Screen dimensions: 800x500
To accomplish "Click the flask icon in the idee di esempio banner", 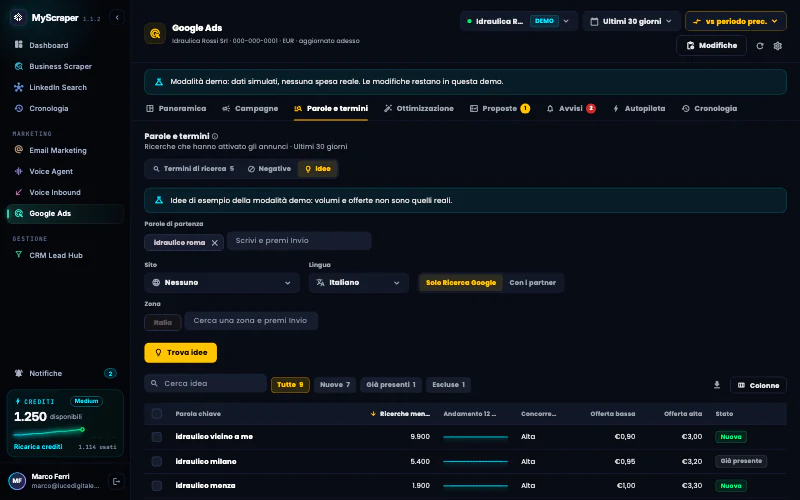I will coord(159,201).
